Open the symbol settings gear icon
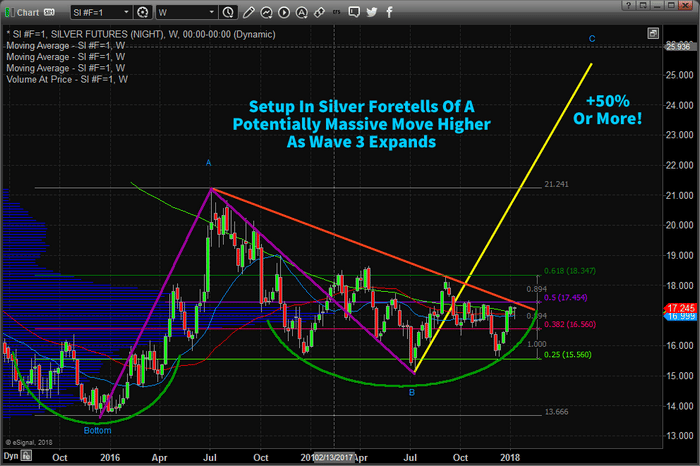The width and height of the screenshot is (700, 466). coord(143,12)
